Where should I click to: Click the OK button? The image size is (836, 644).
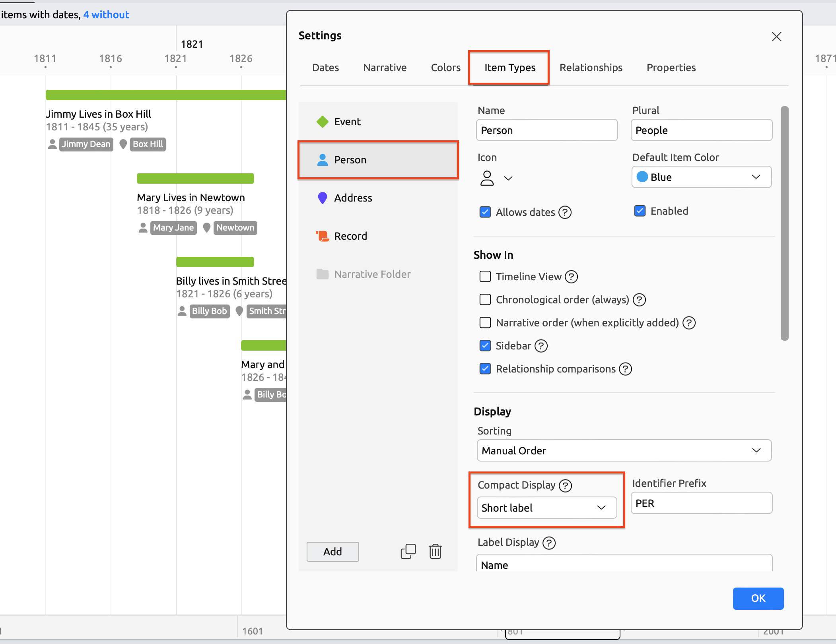(x=758, y=598)
